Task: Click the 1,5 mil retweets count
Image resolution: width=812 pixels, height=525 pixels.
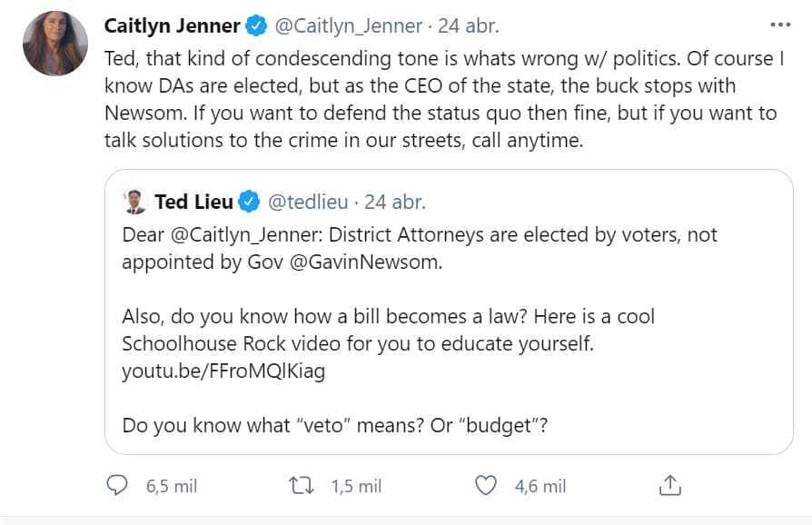Action: [355, 486]
